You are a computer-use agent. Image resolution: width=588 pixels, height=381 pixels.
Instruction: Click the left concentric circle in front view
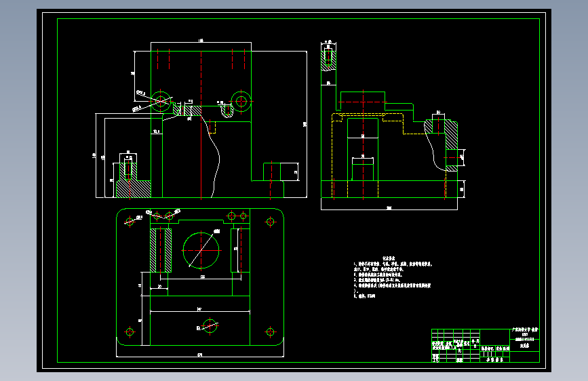pos(161,101)
